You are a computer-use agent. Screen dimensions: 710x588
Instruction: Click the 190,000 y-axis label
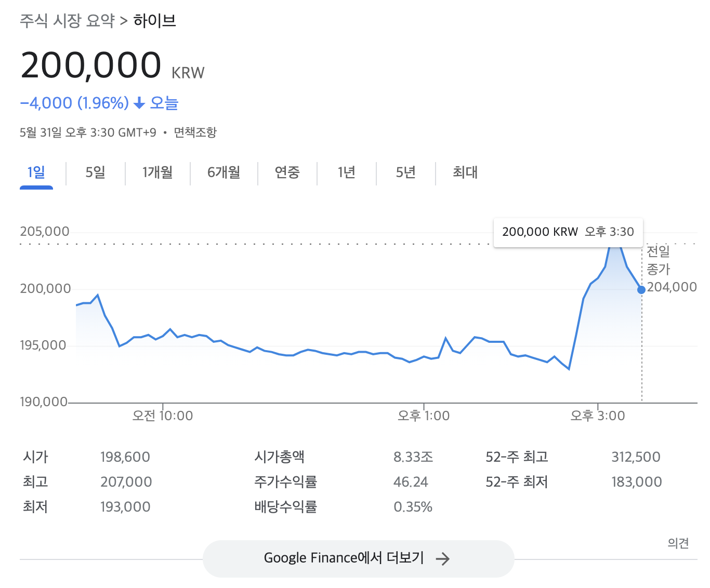click(44, 402)
